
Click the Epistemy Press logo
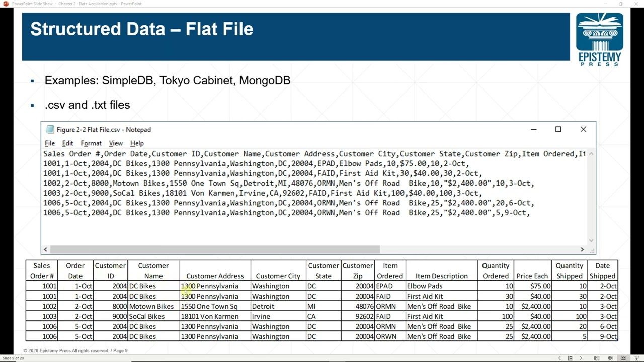(599, 39)
